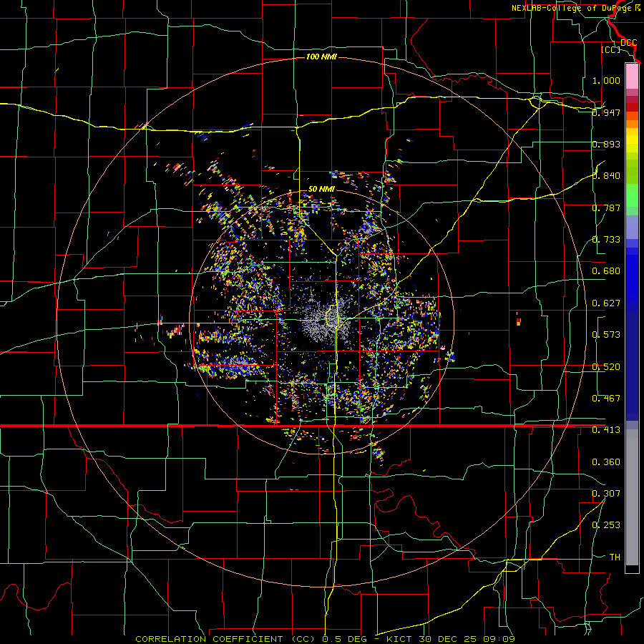Select the 0.893 scale value
The height and width of the screenshot is (644, 644).
(606, 144)
